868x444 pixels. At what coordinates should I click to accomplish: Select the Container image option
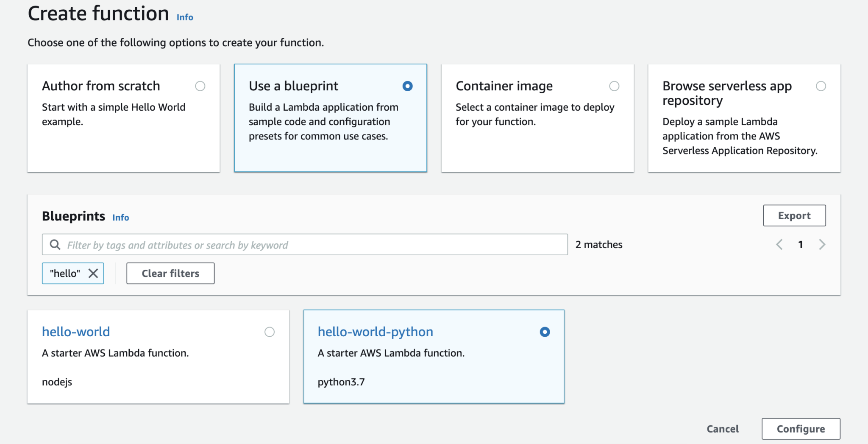(x=615, y=86)
